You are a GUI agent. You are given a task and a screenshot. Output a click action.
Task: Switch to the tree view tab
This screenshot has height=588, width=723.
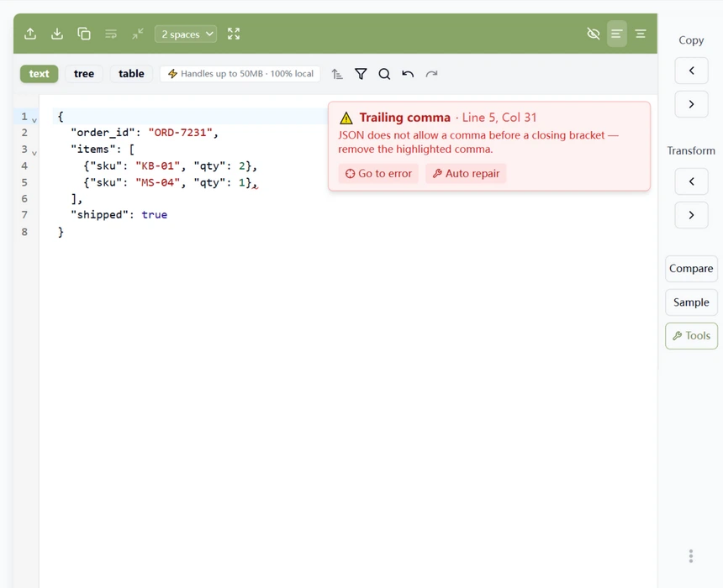click(x=84, y=74)
